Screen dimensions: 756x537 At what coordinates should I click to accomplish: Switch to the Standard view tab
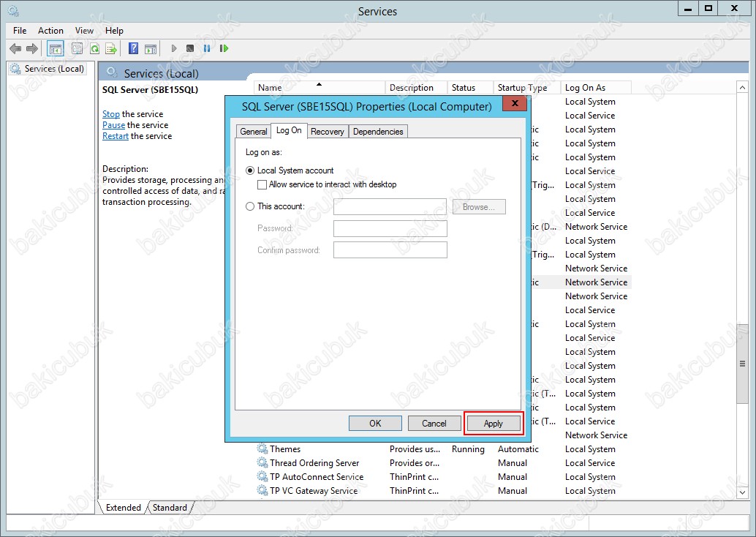coord(170,508)
